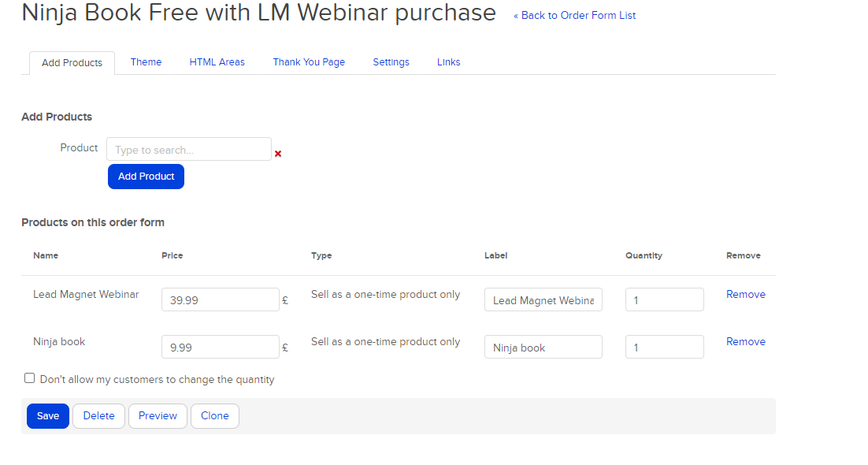
Task: Open the Theme tab
Action: 147,62
